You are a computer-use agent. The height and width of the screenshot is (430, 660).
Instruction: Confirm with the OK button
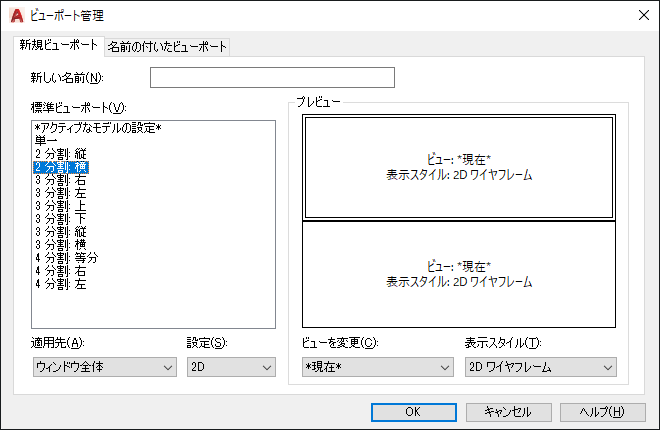[414, 412]
